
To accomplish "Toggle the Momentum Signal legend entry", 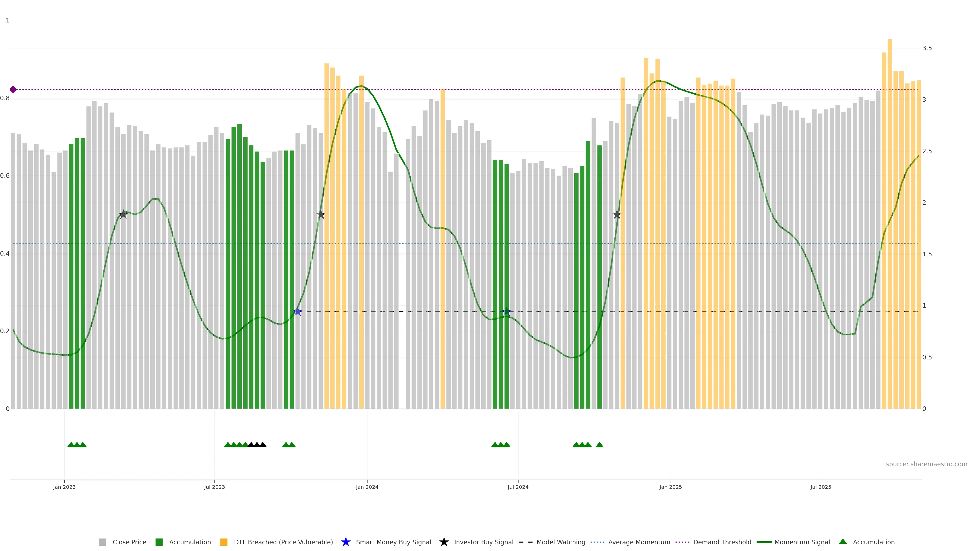I will pyautogui.click(x=802, y=542).
